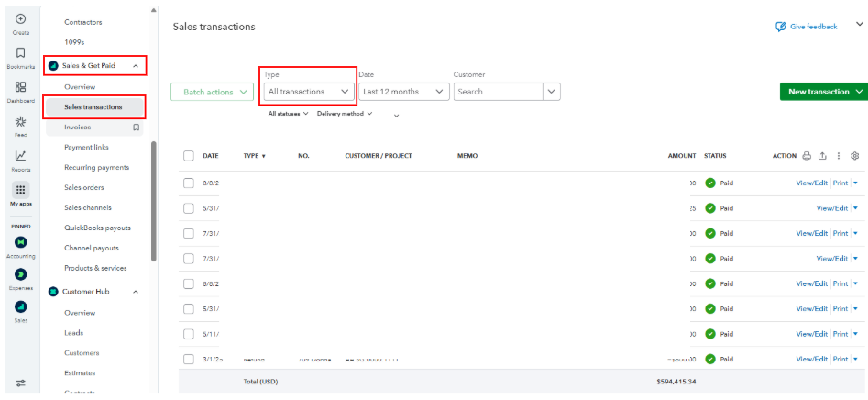Open pinned Sales app icon

point(20,306)
